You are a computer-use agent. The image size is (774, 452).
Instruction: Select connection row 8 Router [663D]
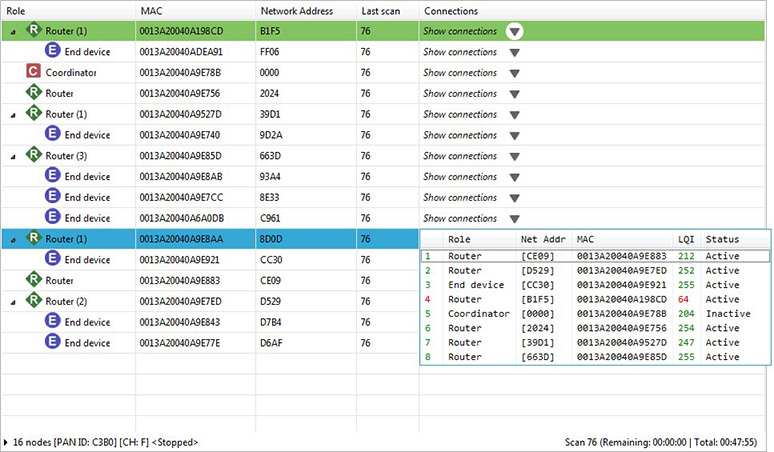pos(595,356)
